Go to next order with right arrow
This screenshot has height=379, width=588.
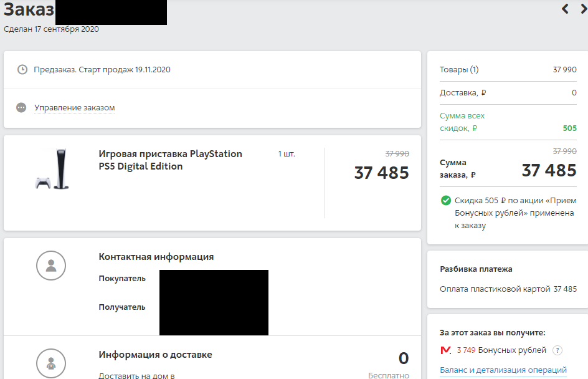(x=584, y=9)
